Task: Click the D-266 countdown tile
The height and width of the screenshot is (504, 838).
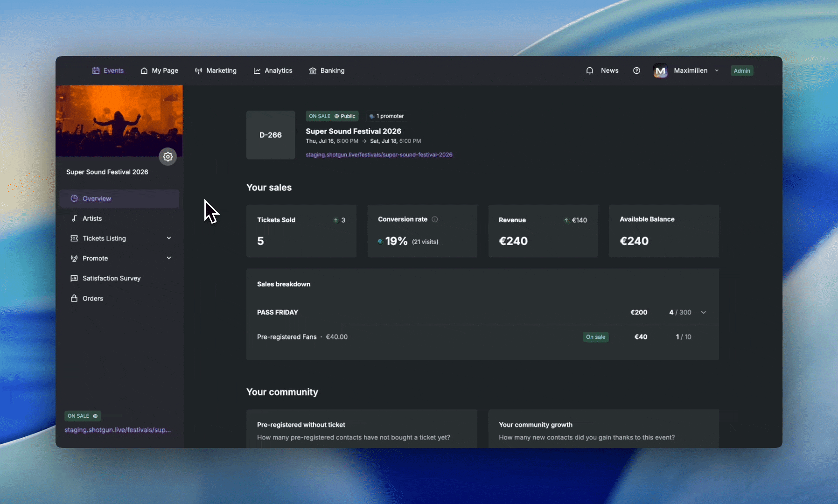Action: (271, 135)
